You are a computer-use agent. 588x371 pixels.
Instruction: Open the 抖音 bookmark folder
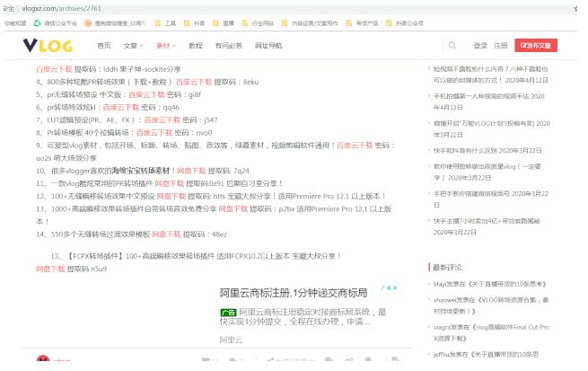pos(194,23)
